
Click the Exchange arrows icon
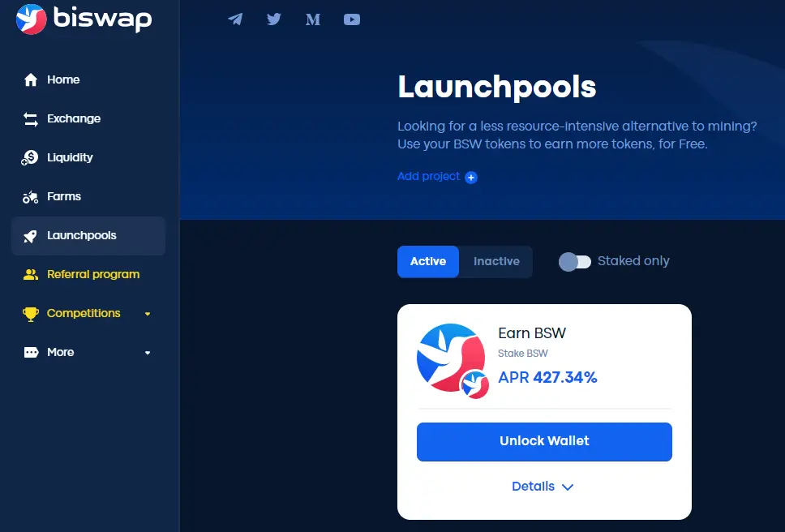tap(31, 119)
